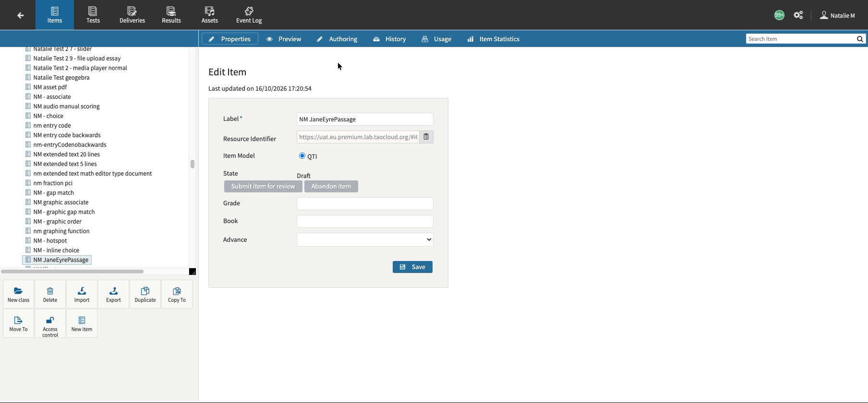
Task: Open Access control
Action: coord(50,323)
